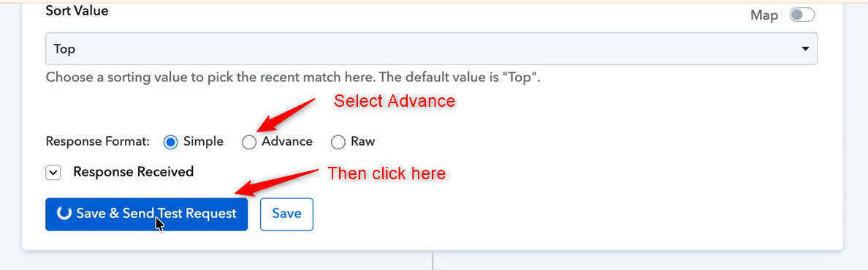Click the red Then click here annotation
Screen dimensions: 868x270
tap(387, 173)
